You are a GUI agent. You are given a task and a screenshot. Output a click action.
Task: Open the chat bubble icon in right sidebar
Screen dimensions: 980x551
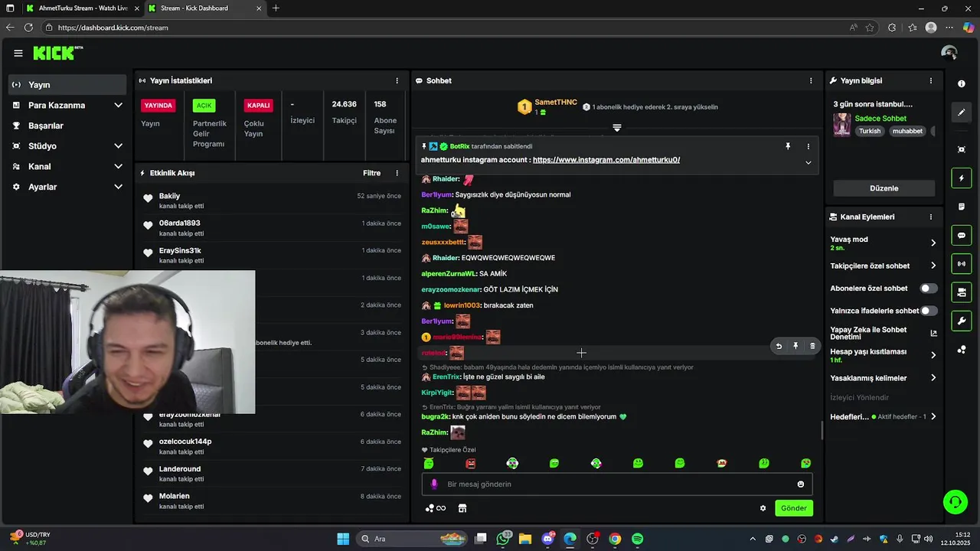coord(962,236)
